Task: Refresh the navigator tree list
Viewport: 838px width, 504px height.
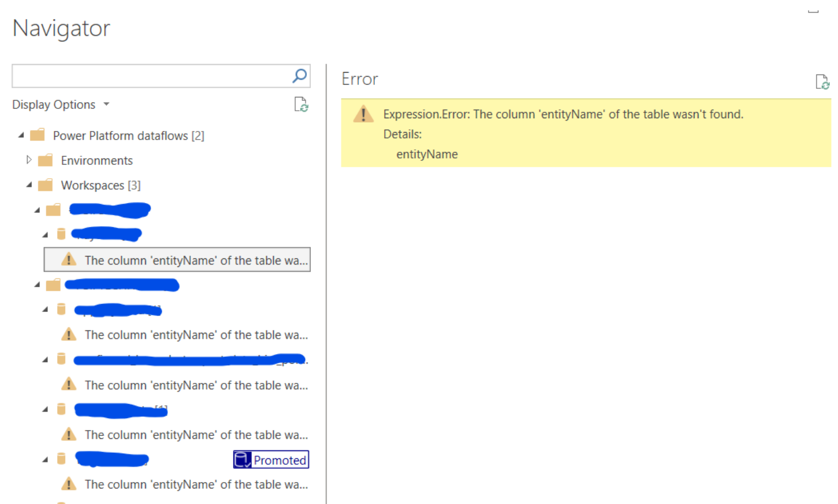Action: (x=301, y=104)
